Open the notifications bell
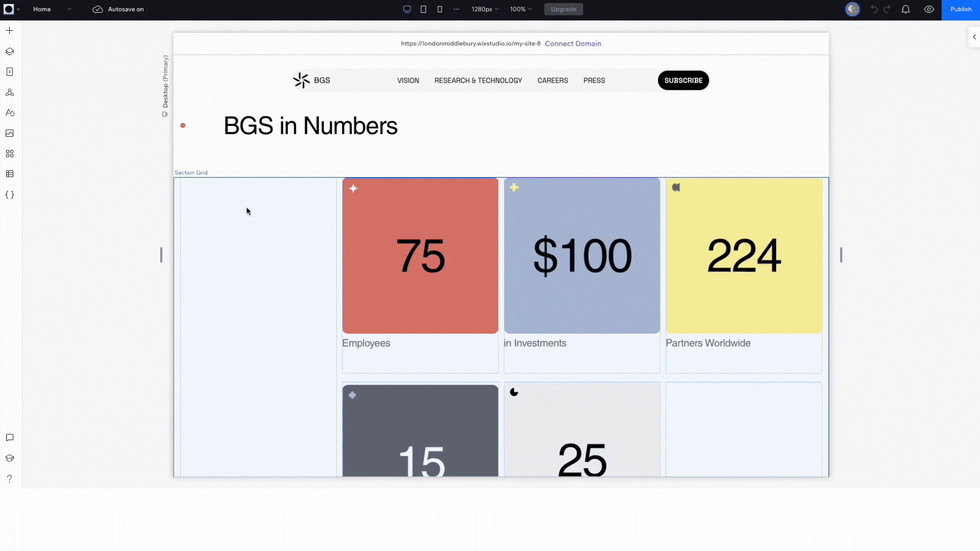 pyautogui.click(x=905, y=9)
